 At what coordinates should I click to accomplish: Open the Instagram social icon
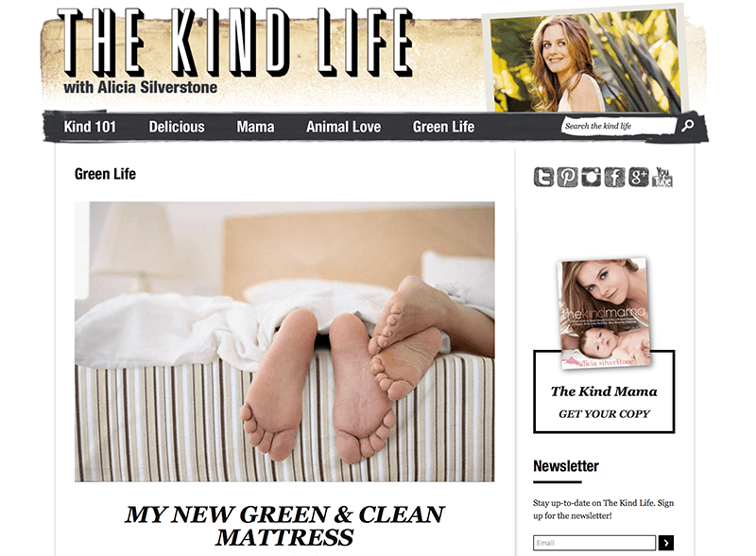[591, 177]
